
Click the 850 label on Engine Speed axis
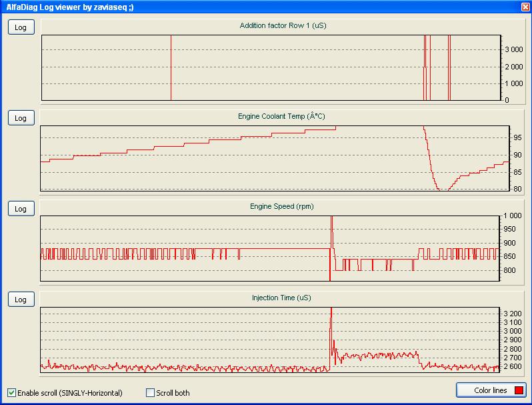515,257
